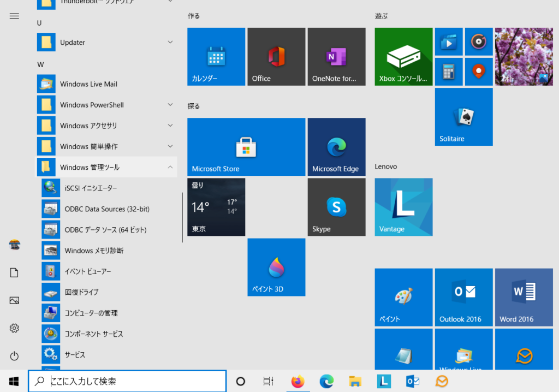Launch Lenovo Vantage from its tile

pos(403,207)
